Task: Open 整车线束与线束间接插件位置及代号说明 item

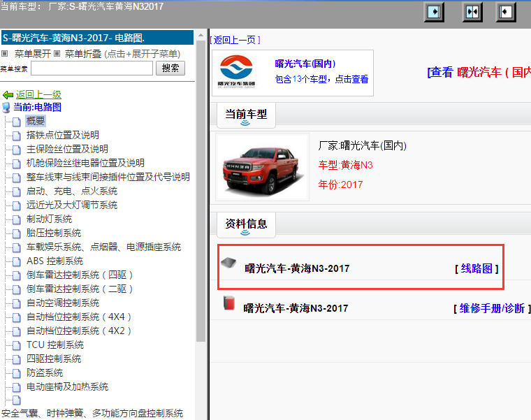Action: (108, 177)
